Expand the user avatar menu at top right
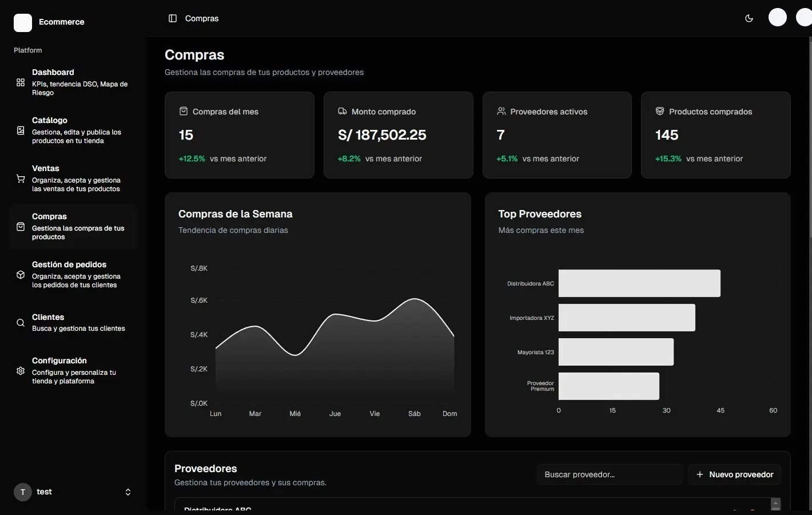 (x=778, y=17)
